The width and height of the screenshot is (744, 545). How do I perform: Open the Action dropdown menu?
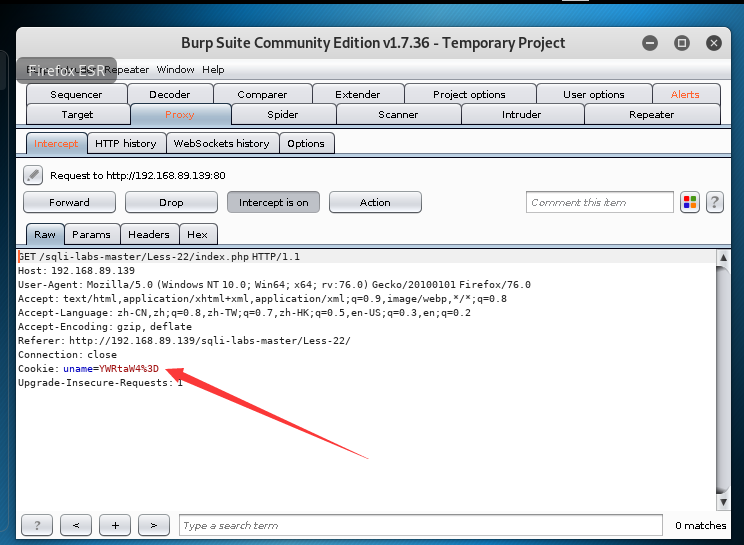click(375, 203)
